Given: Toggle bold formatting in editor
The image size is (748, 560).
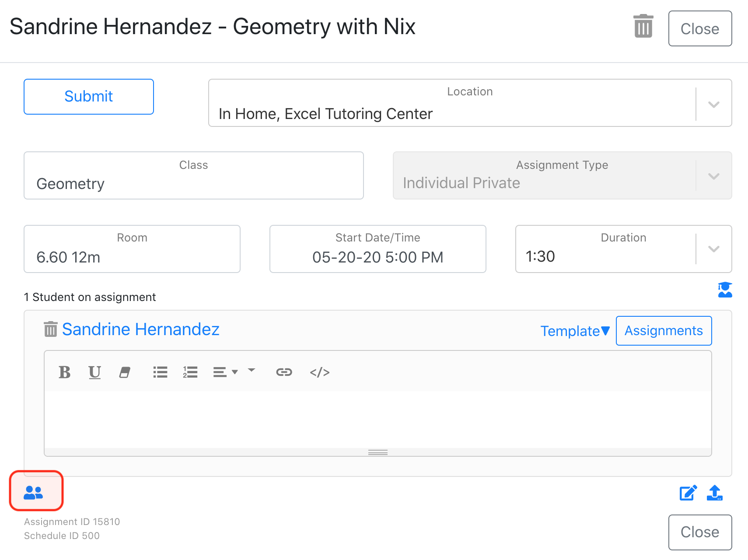Looking at the screenshot, I should click(x=65, y=372).
